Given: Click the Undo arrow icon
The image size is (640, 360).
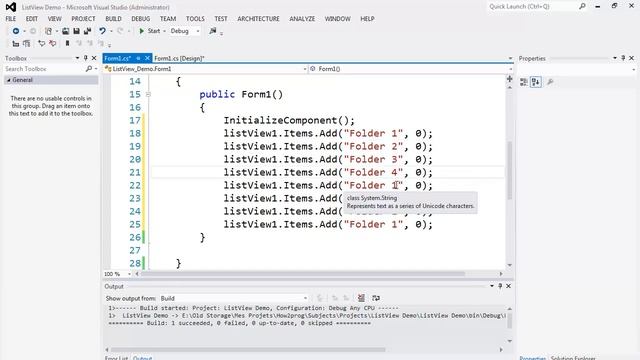Looking at the screenshot, I should (x=102, y=31).
